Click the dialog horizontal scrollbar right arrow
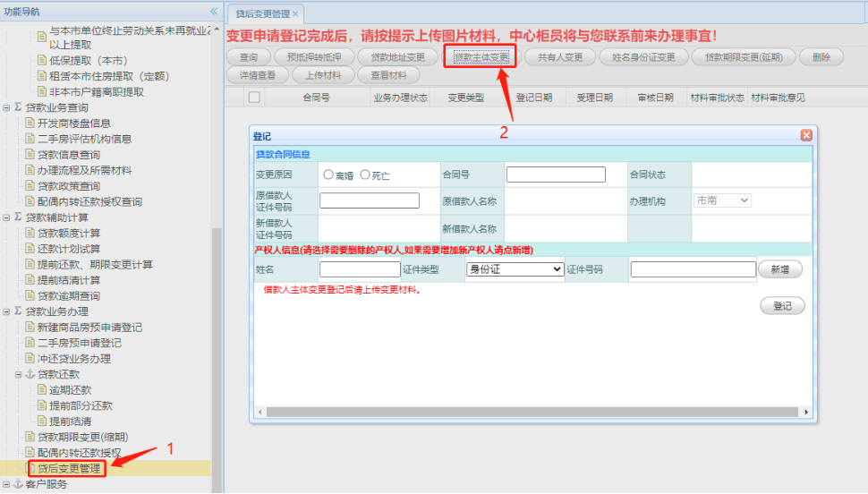 (x=806, y=412)
